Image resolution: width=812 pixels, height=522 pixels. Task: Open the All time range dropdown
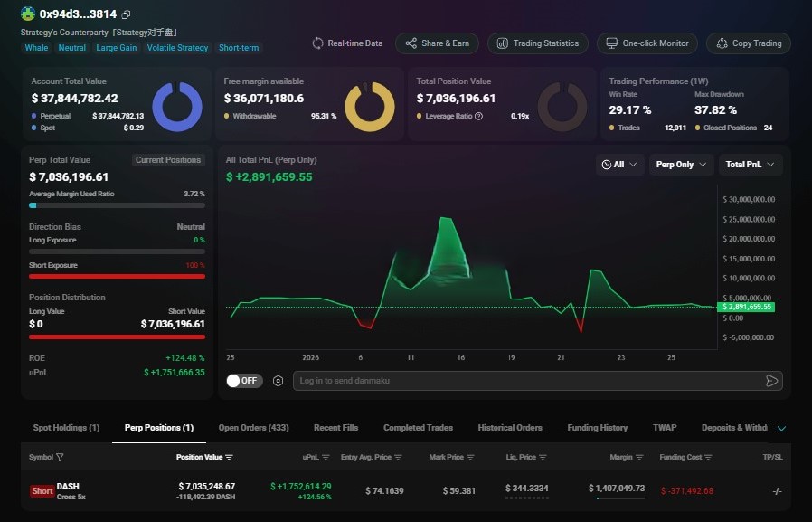[x=620, y=165]
